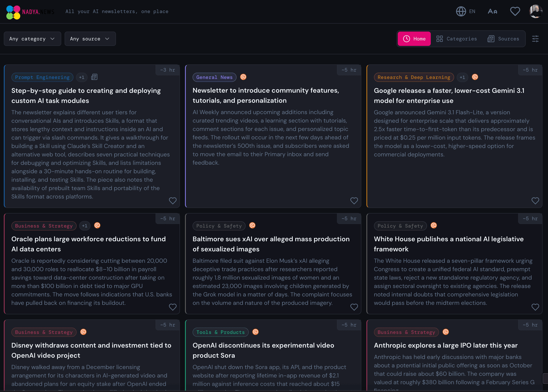Select the Tools & Products category tag
The height and width of the screenshot is (392, 548).
pyautogui.click(x=220, y=332)
